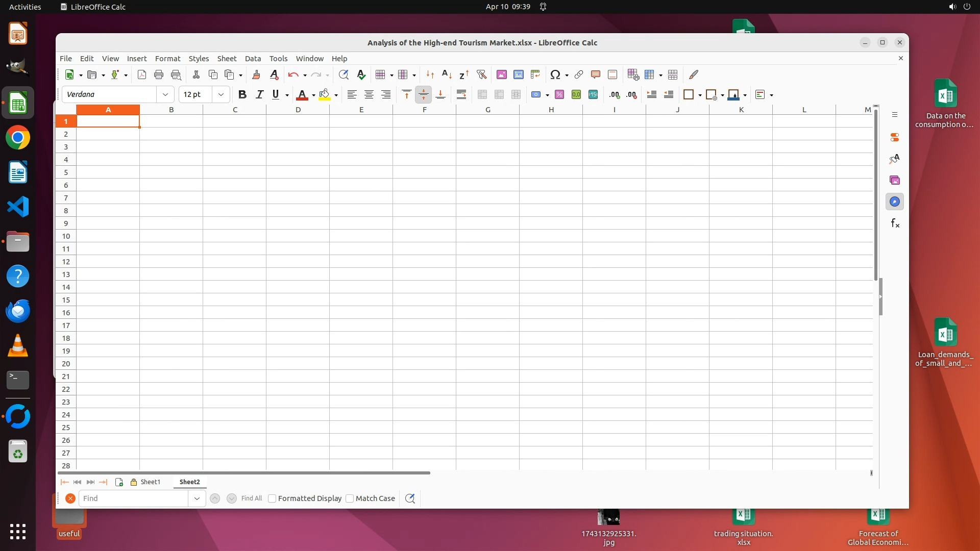Click inside the Find text field
Viewport: 980px width, 551px height.
point(134,498)
